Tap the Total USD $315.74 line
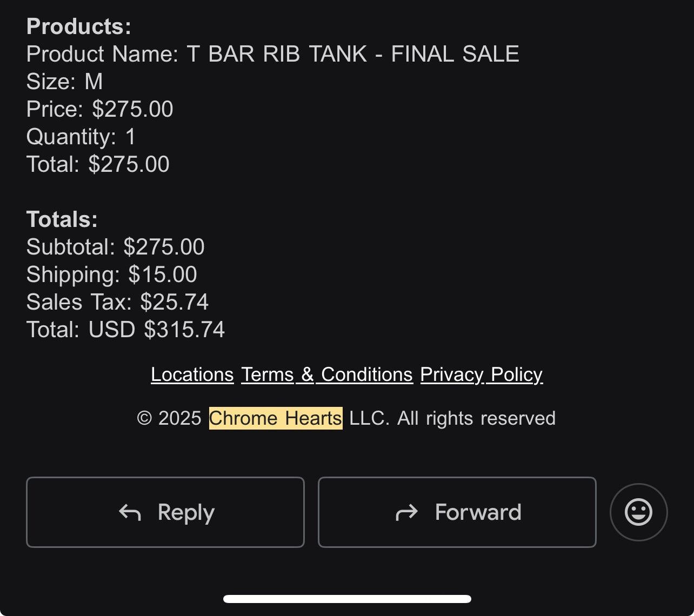Viewport: 694px width, 616px height. click(125, 330)
